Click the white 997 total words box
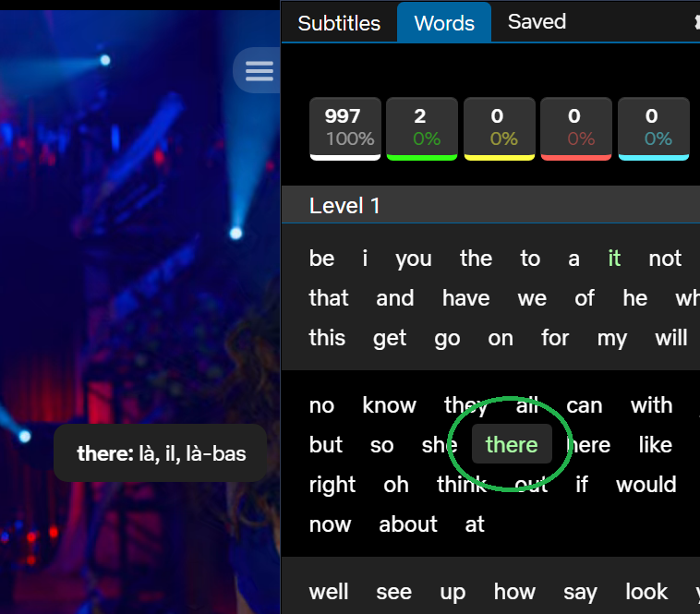The image size is (700, 614). coord(345,127)
